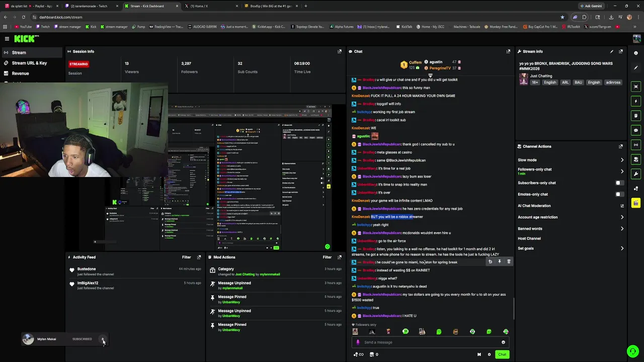Click the red STREAMING status badge

[78, 64]
